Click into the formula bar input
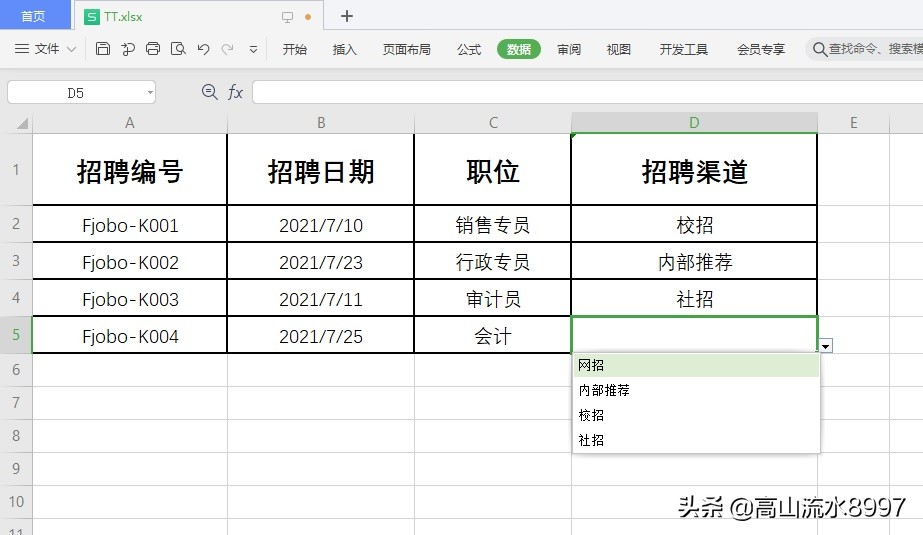Screen dimensions: 923x535 [587, 92]
